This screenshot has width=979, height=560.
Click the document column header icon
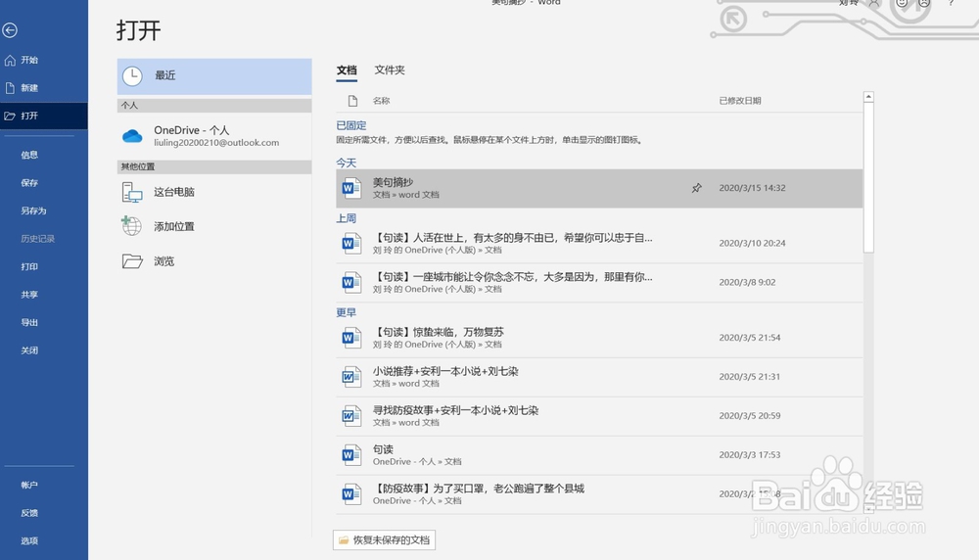(352, 101)
